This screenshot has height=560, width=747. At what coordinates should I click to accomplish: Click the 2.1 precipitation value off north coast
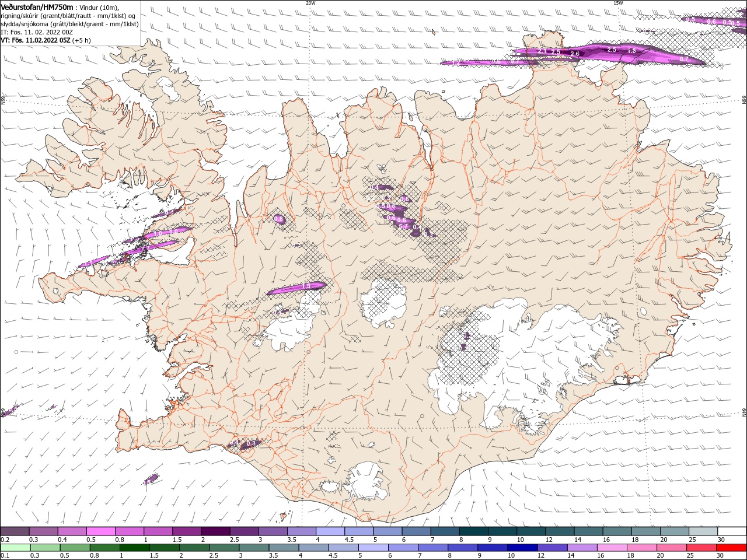click(542, 52)
